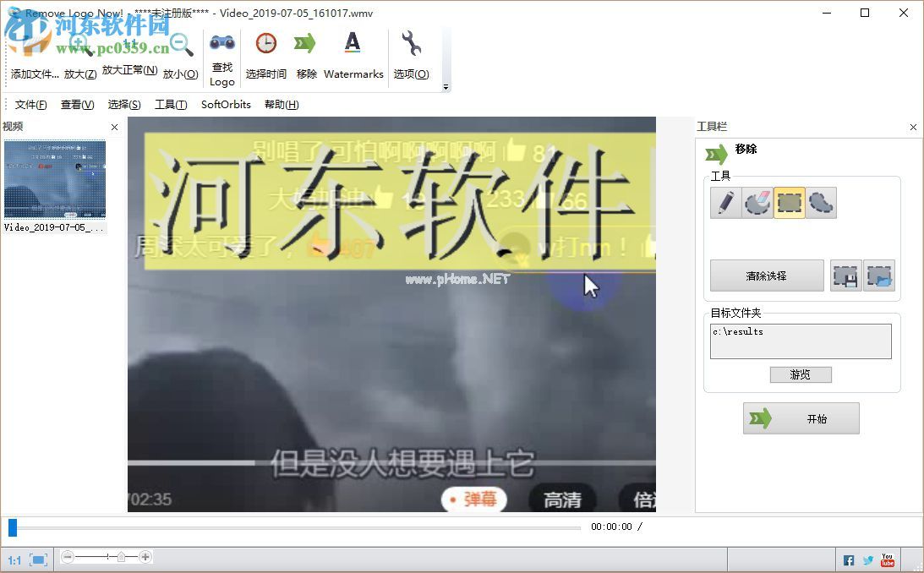This screenshot has width=924, height=573.
Task: Select the pencil marker tool
Action: click(x=725, y=202)
